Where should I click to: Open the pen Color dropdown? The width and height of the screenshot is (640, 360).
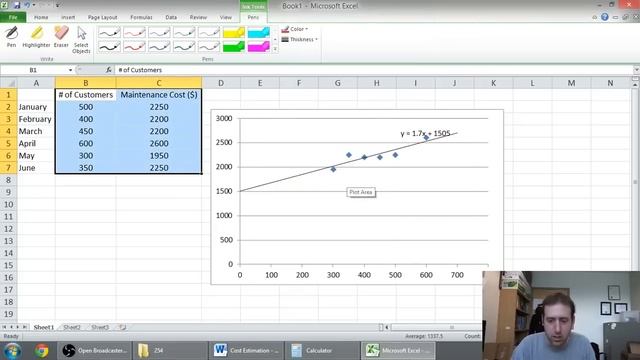click(x=295, y=29)
